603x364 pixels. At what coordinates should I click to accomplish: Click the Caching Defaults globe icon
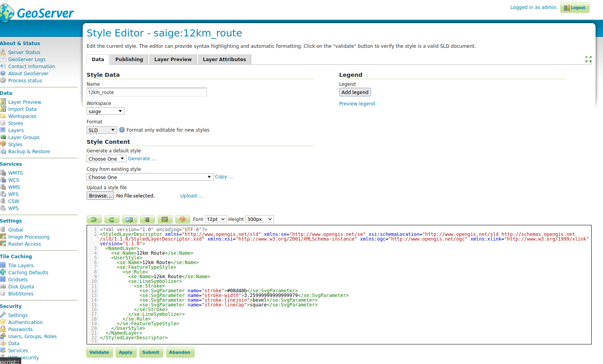(3, 272)
